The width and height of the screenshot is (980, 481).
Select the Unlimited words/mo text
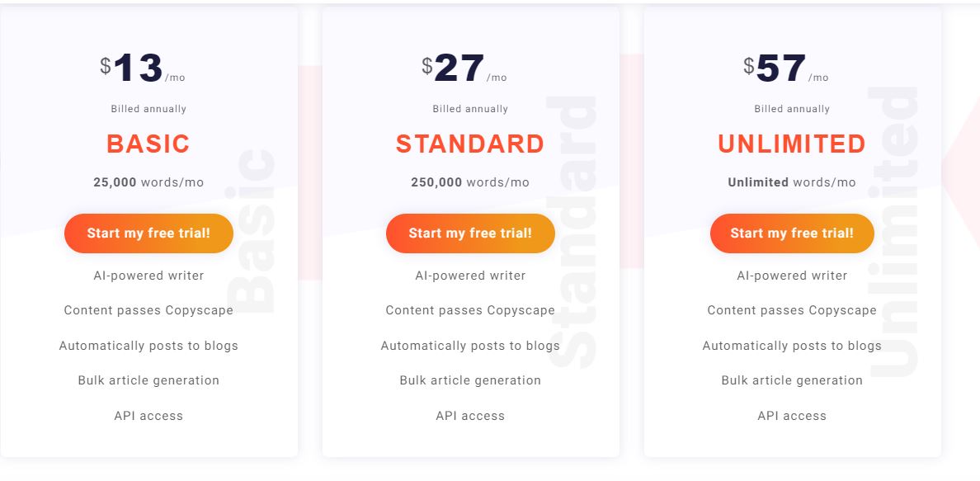tap(792, 182)
